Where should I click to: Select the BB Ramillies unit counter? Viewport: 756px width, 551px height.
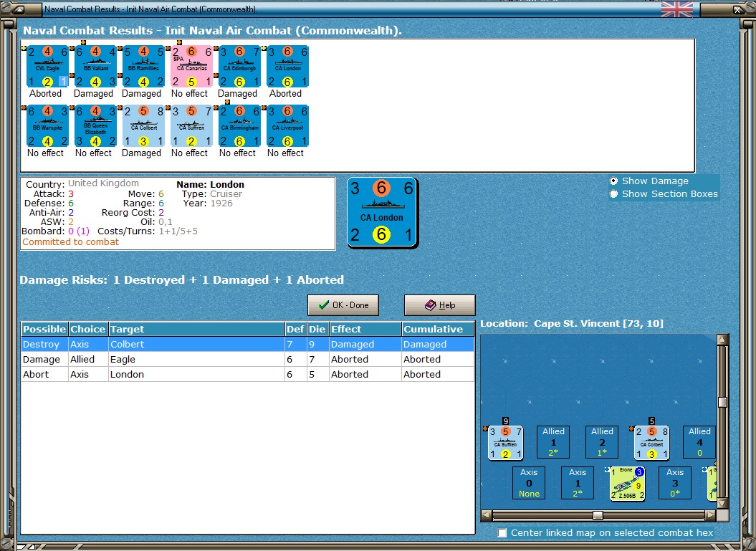coord(144,67)
